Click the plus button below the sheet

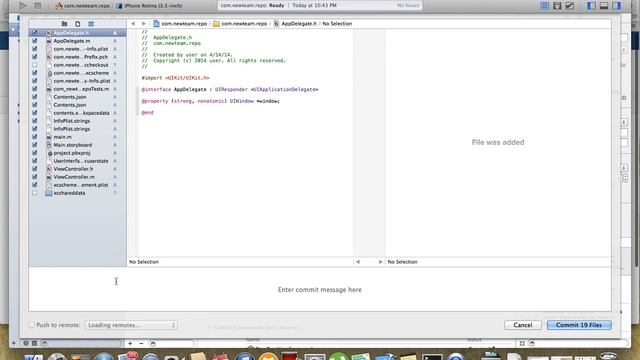(130, 344)
